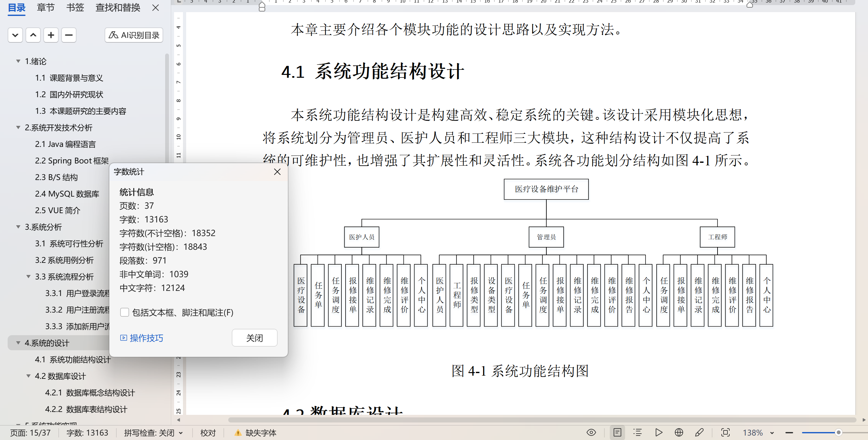Click the pen writing mode icon
The width and height of the screenshot is (868, 440).
click(699, 432)
